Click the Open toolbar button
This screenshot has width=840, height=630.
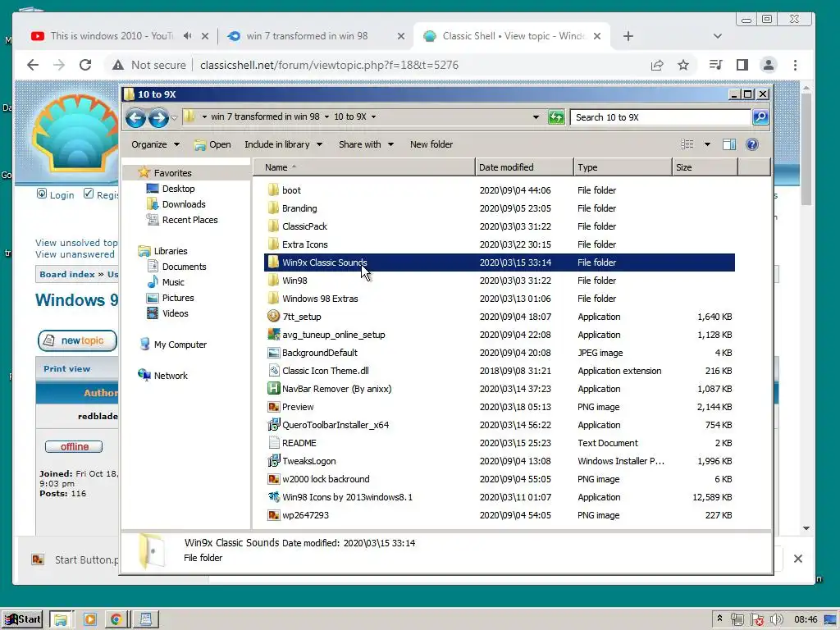click(x=212, y=144)
